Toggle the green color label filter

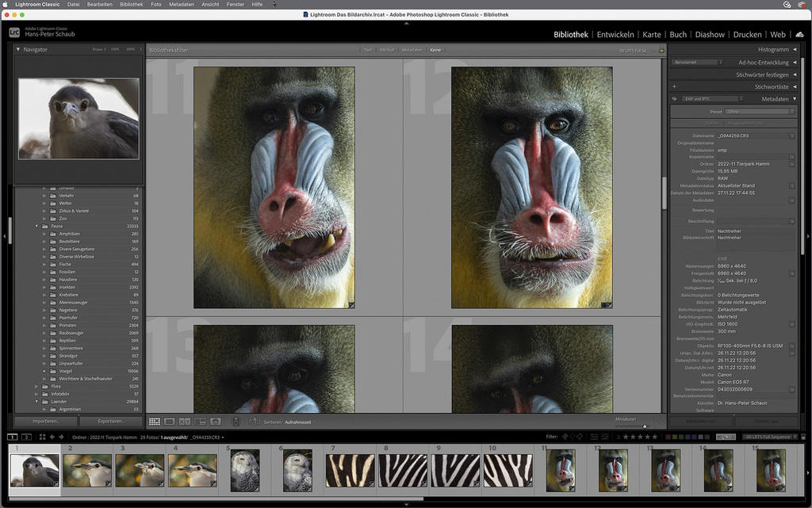(x=681, y=437)
